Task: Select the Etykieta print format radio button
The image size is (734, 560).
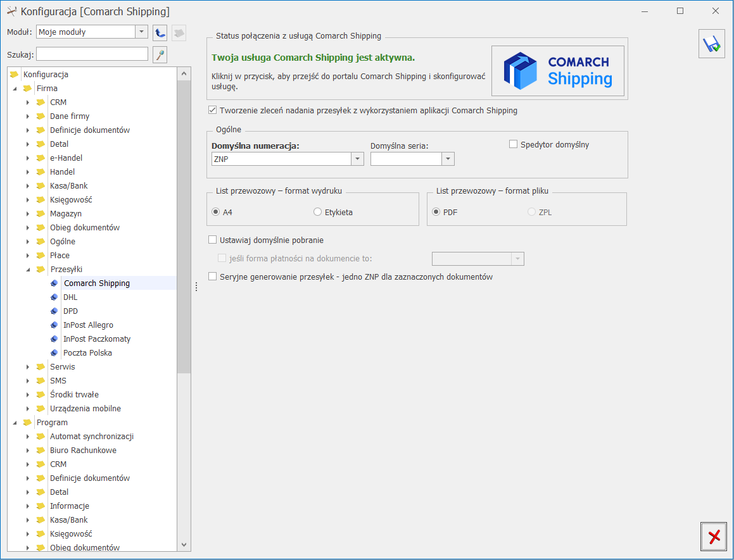Action: (317, 212)
